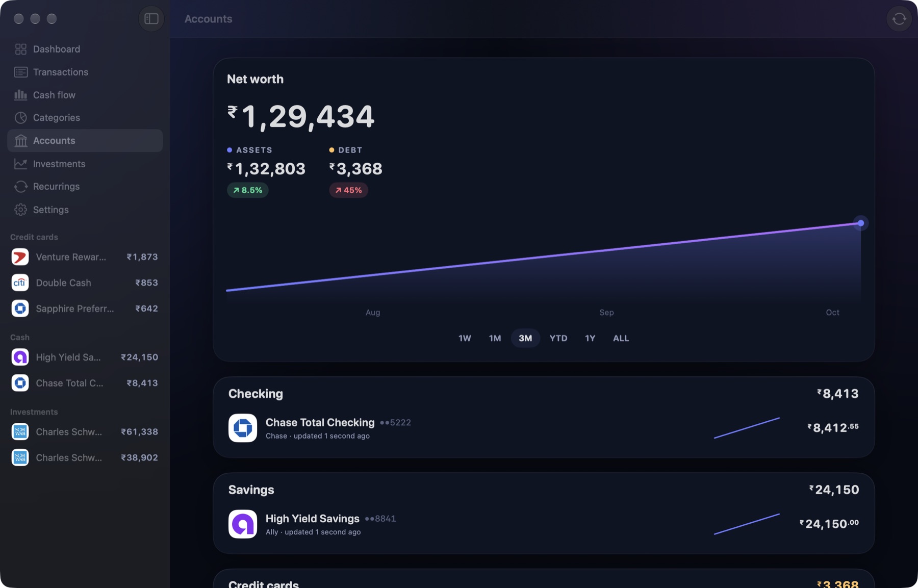Click the High Yield Savings sparkline
The image size is (918, 588).
747,524
